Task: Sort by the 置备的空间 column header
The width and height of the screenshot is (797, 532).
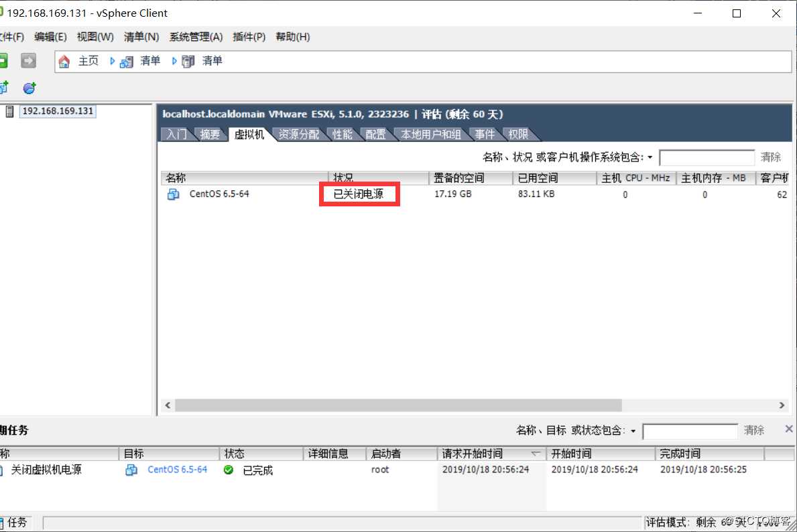Action: tap(471, 178)
